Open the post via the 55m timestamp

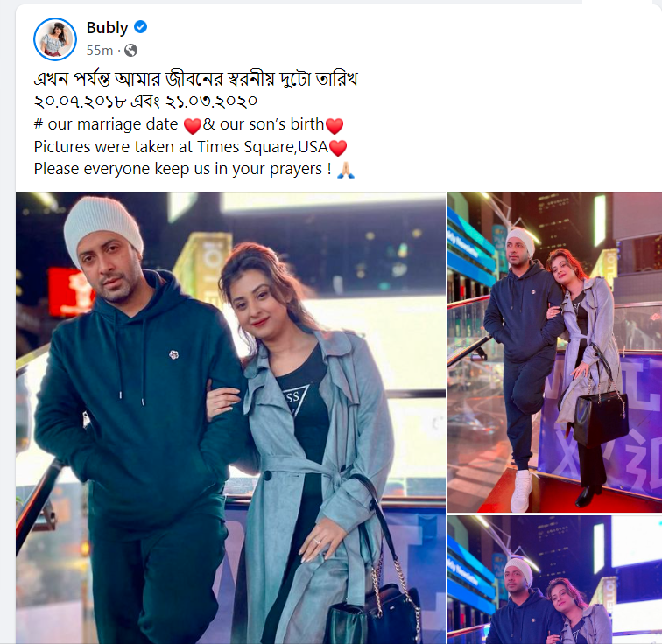click(100, 51)
